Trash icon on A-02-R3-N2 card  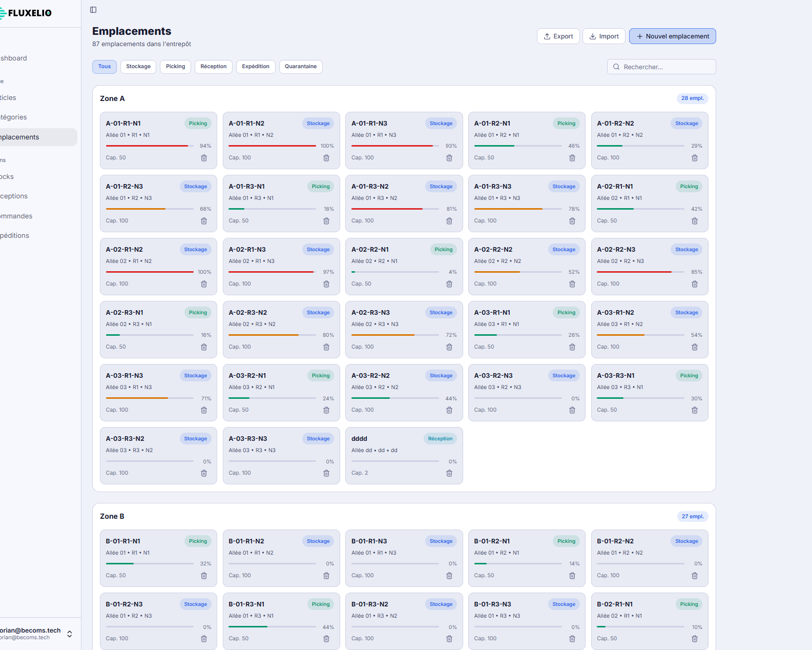[326, 347]
